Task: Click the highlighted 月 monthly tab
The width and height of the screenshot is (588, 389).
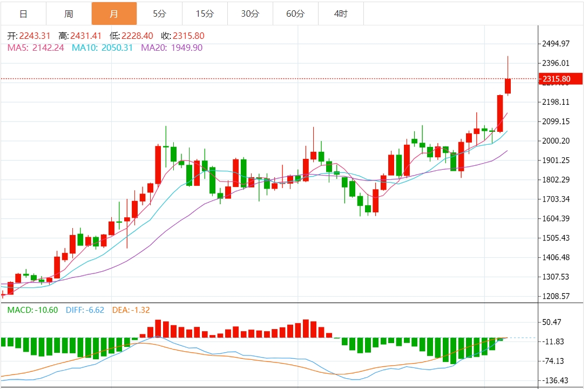Action: [x=114, y=14]
